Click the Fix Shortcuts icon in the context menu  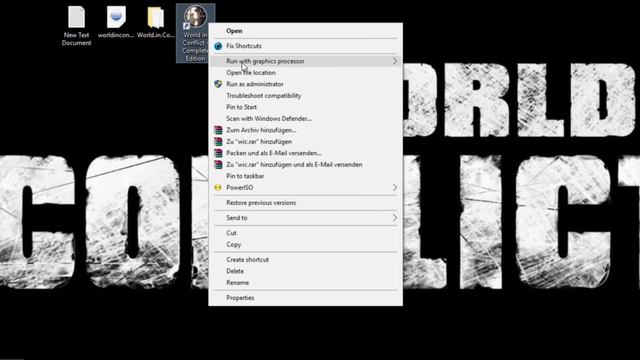218,46
